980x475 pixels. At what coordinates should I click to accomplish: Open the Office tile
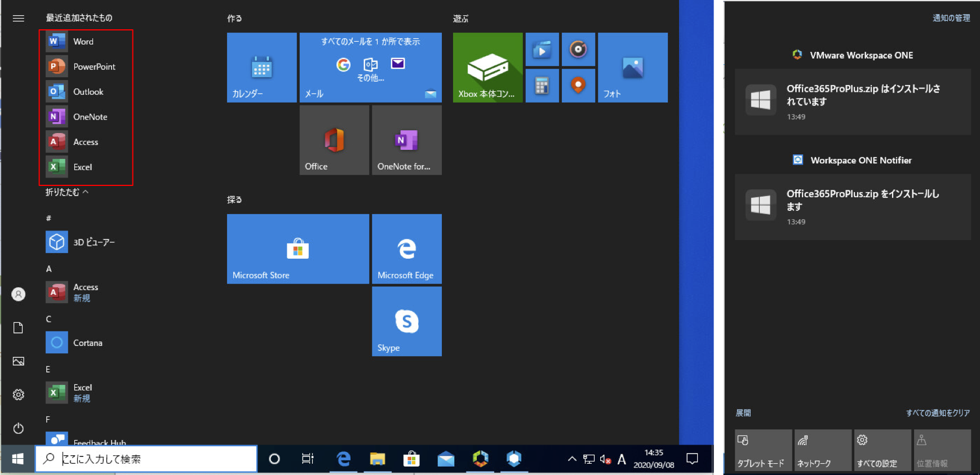tap(334, 140)
